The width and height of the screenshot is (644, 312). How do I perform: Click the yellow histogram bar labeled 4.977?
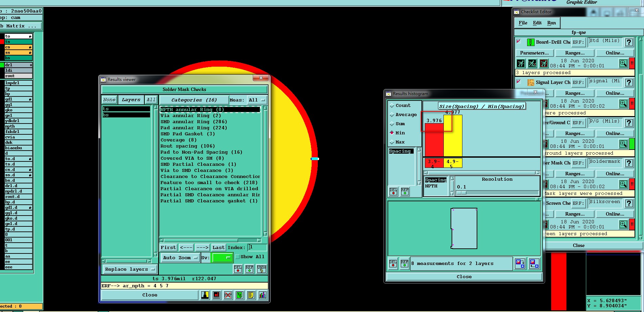453,136
